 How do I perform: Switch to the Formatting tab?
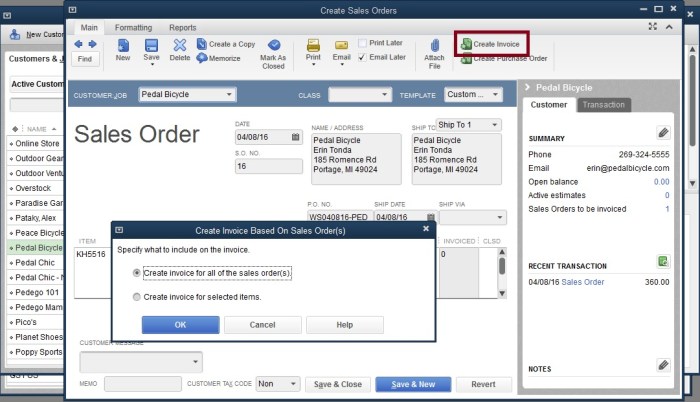[x=133, y=27]
